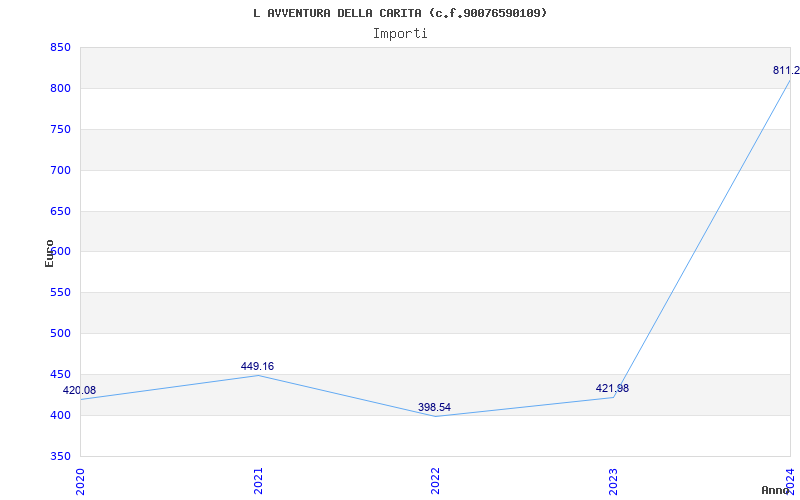
Task: Click the 2022 x-axis label
Action: click(435, 481)
